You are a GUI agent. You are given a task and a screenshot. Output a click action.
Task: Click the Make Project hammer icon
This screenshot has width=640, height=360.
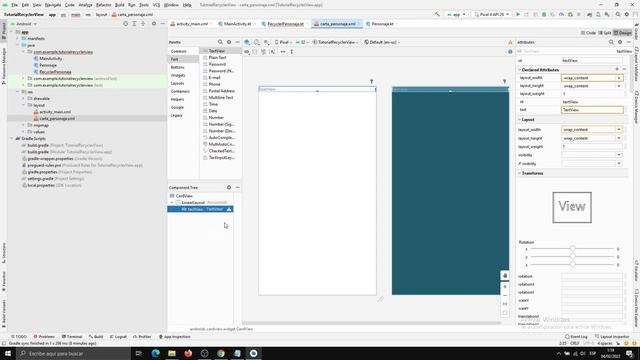[437, 14]
